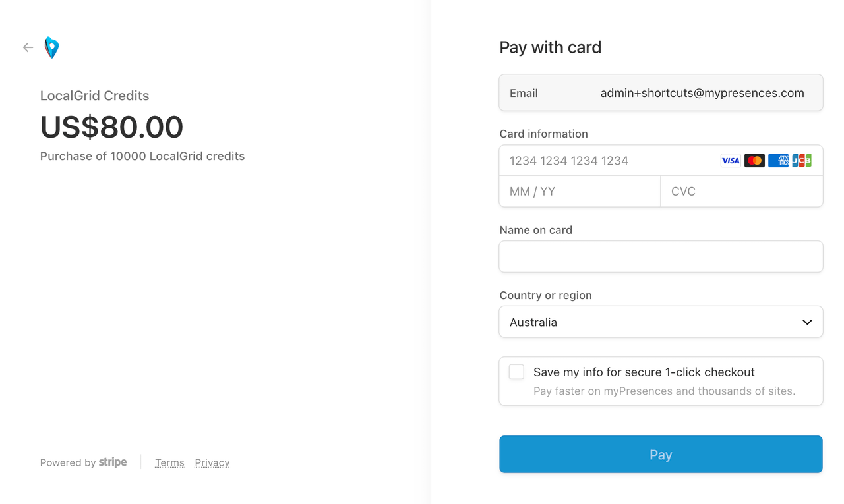Click the back arrow icon

28,47
